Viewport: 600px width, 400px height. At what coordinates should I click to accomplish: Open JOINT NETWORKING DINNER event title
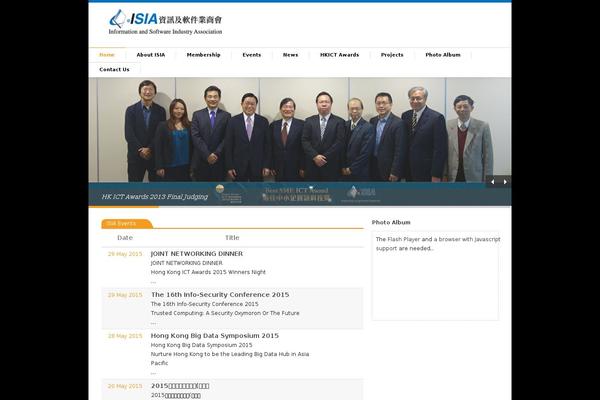tap(197, 254)
